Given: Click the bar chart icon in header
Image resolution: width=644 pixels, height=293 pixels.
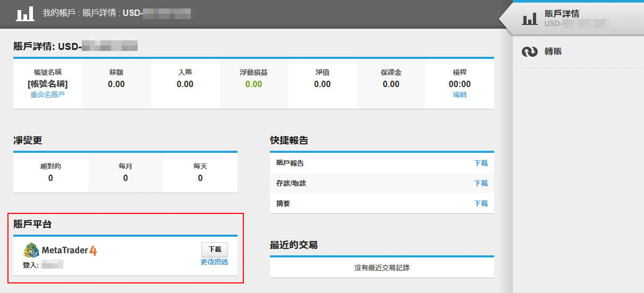Looking at the screenshot, I should (25, 13).
